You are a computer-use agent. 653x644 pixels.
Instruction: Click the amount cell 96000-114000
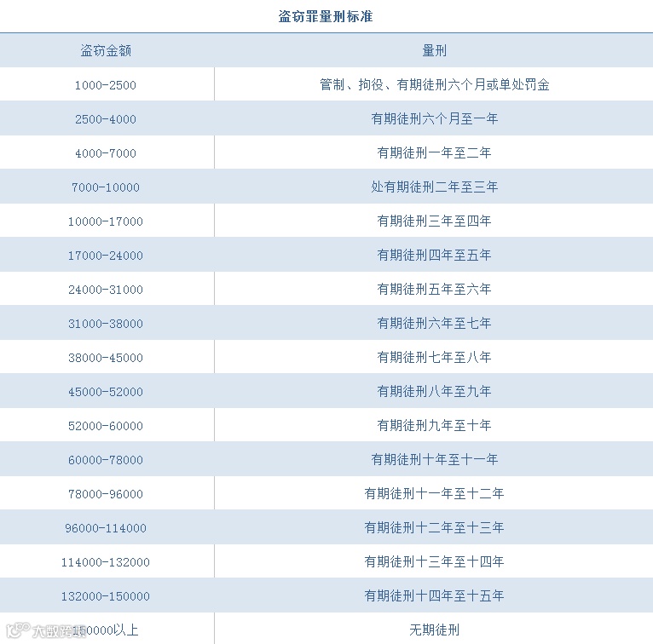[106, 528]
